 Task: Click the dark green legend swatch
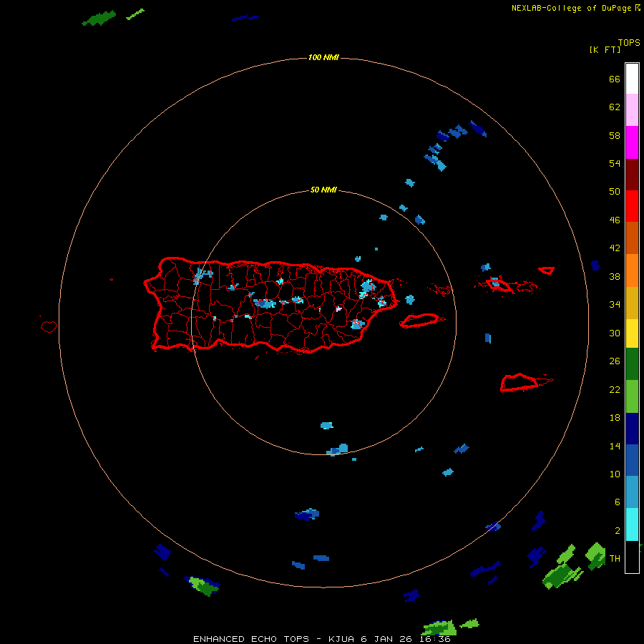coord(632,364)
